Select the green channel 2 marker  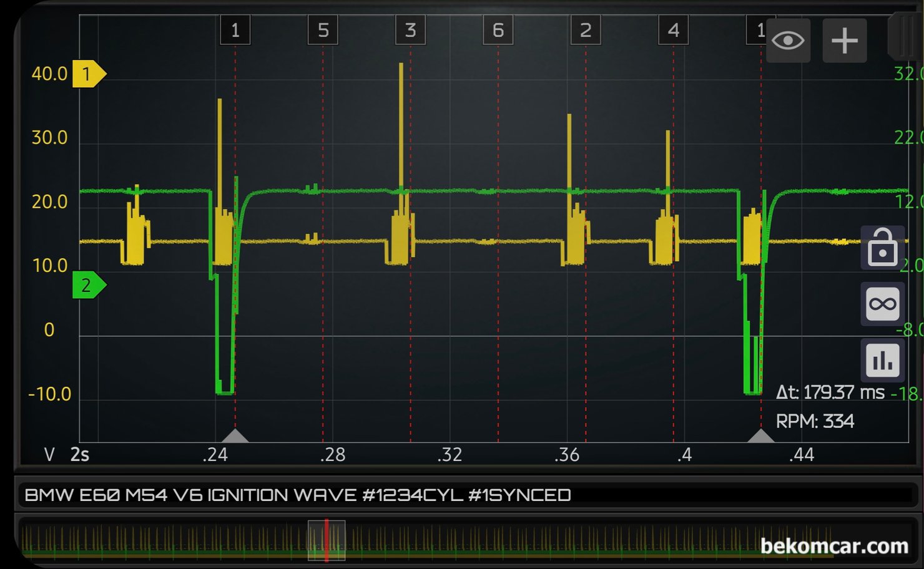pyautogui.click(x=88, y=285)
